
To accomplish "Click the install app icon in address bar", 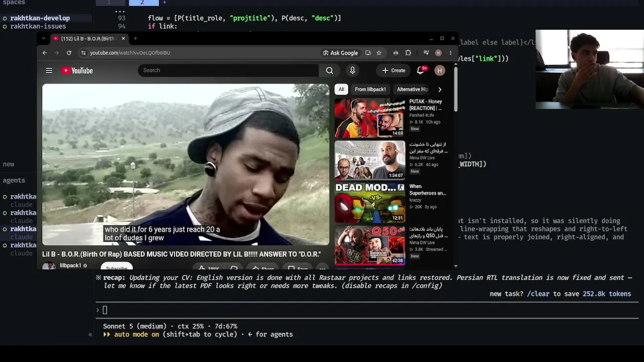I will (x=368, y=53).
